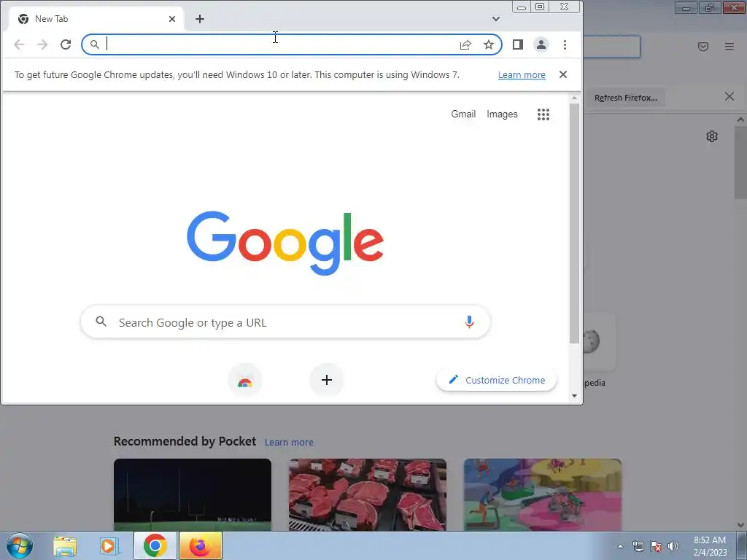Open Windows Explorer from the taskbar
The height and width of the screenshot is (560, 747).
point(65,545)
